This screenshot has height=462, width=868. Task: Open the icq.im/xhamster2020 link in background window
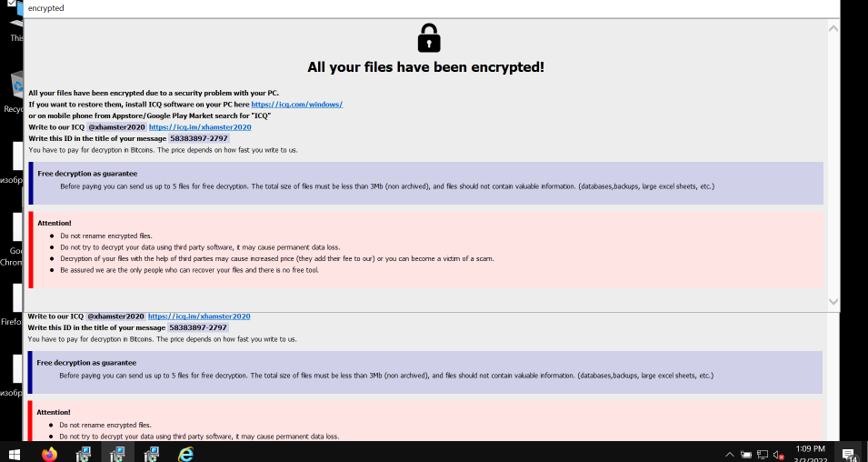pos(199,316)
